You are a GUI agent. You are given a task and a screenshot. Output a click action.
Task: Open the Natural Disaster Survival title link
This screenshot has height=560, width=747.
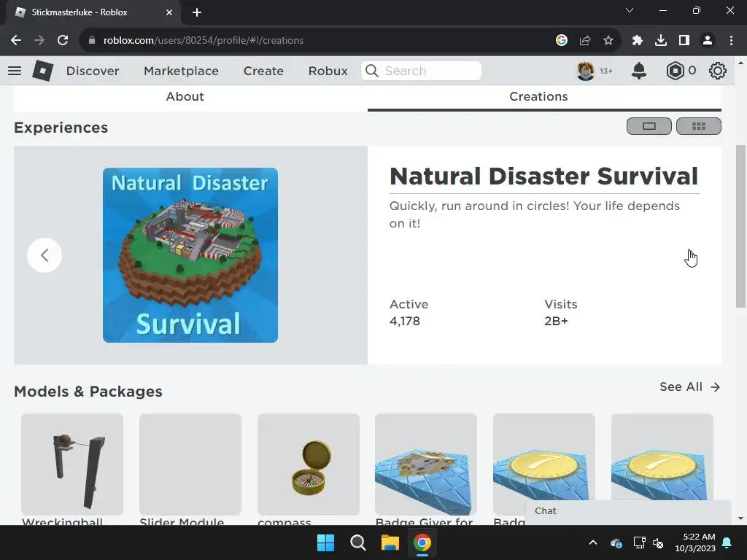(x=543, y=176)
